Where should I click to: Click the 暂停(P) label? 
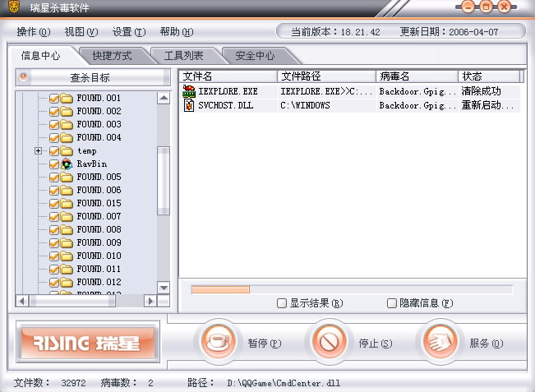pos(265,344)
